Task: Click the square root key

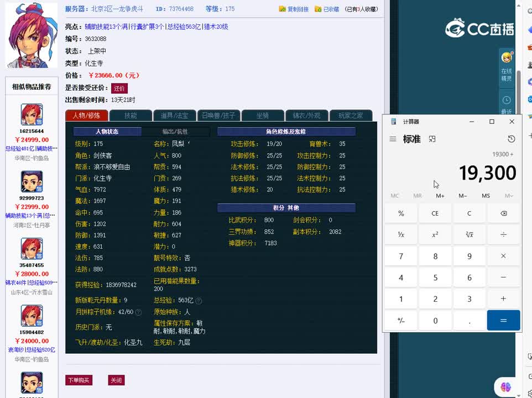Action: 469,234
